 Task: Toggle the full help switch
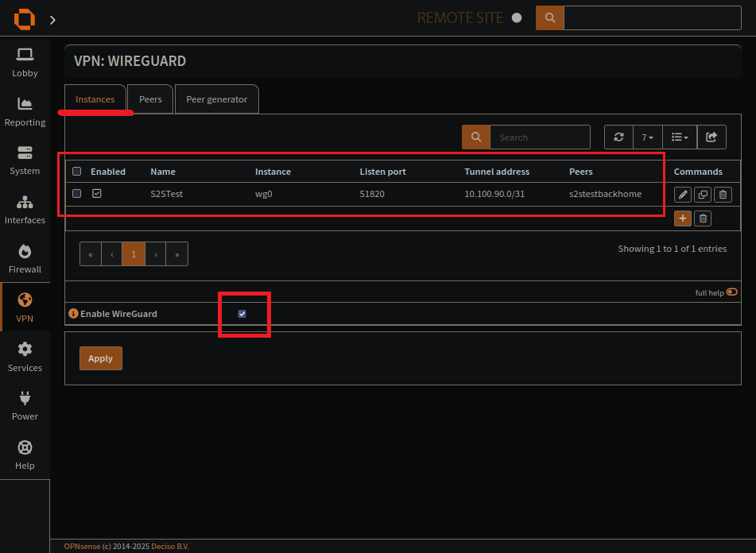click(x=732, y=292)
